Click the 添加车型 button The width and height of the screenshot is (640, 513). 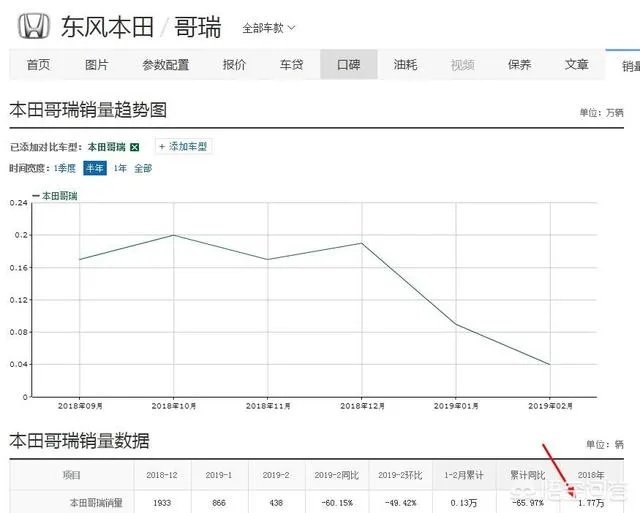pyautogui.click(x=184, y=147)
